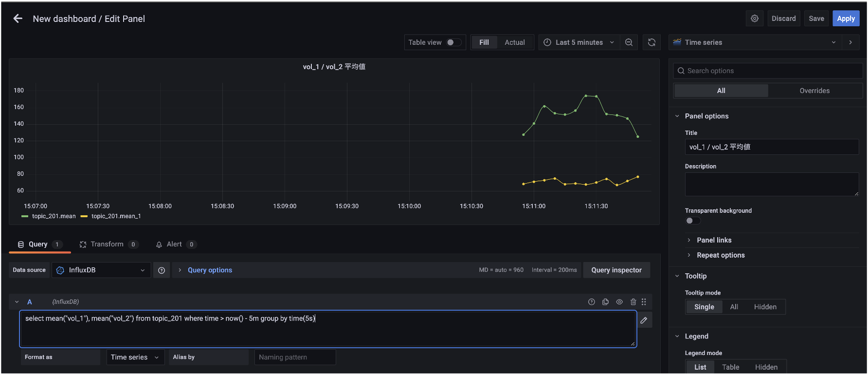Open the Format as Time series dropdown
The width and height of the screenshot is (868, 375).
pyautogui.click(x=135, y=357)
